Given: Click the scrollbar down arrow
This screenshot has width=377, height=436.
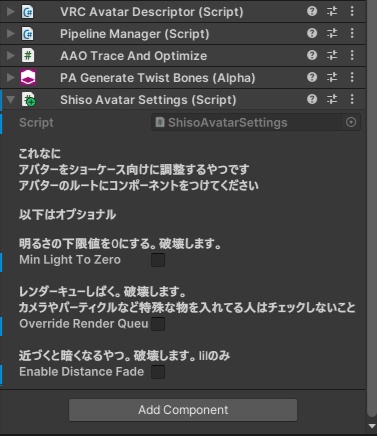Looking at the screenshot, I should pyautogui.click(x=372, y=426).
